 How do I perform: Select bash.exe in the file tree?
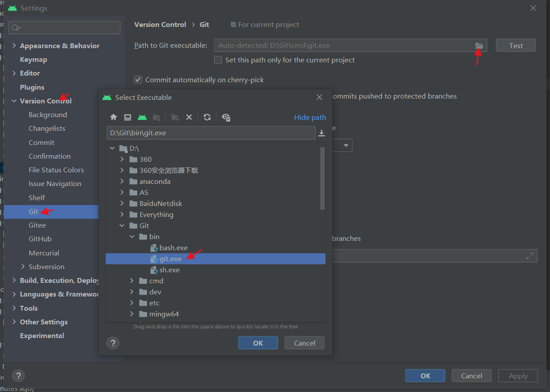173,247
